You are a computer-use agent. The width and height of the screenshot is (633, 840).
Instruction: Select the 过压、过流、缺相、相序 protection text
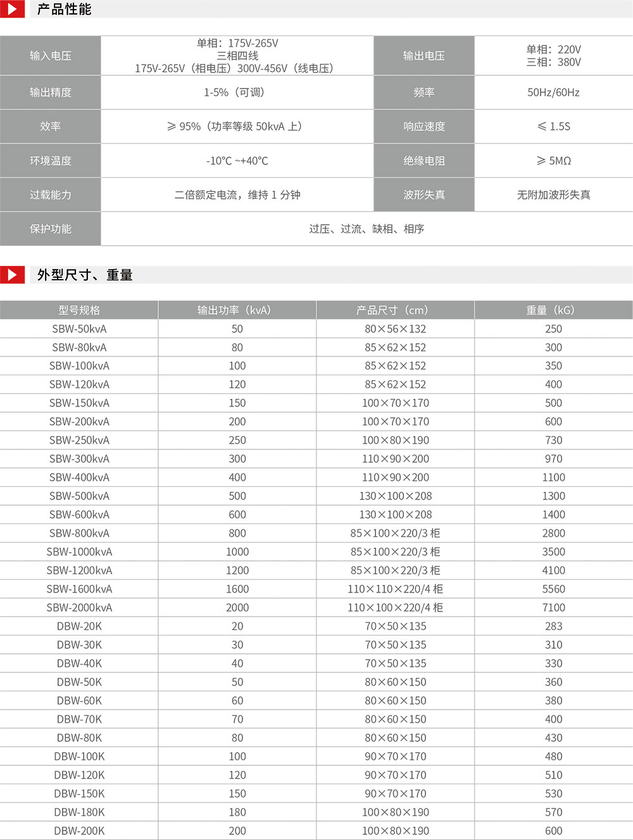tap(367, 229)
